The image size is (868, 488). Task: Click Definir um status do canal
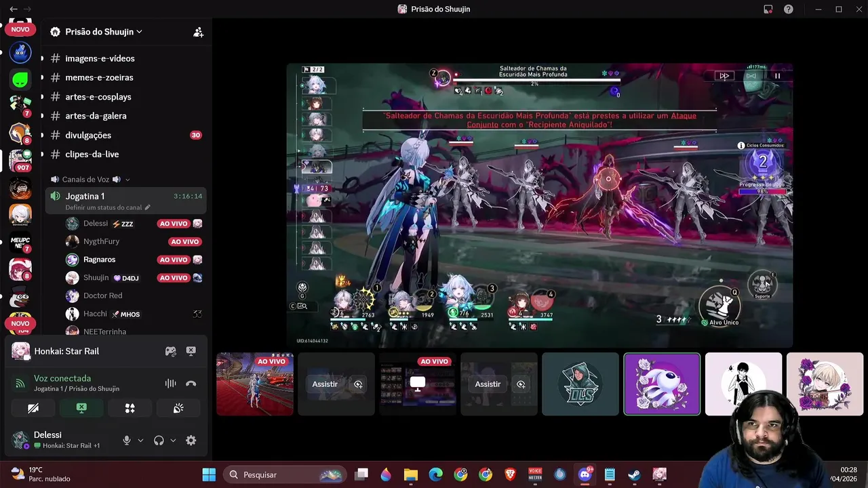(x=108, y=207)
